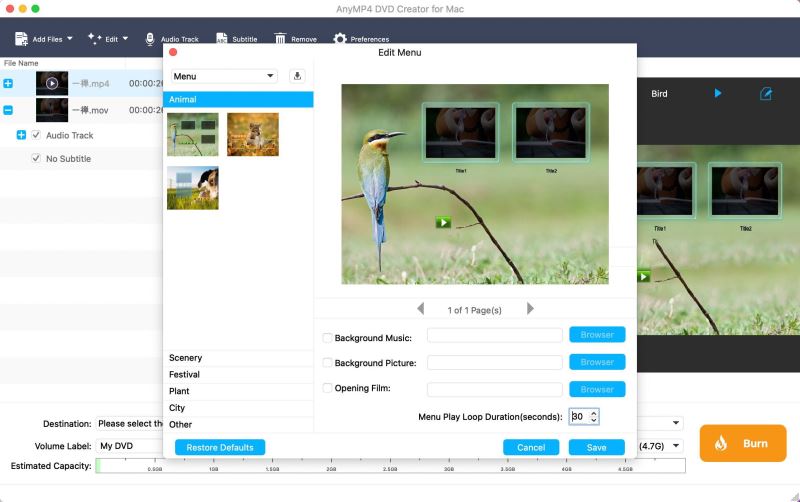Select the .mov video thumbnail
The image size is (800, 502).
tap(52, 110)
